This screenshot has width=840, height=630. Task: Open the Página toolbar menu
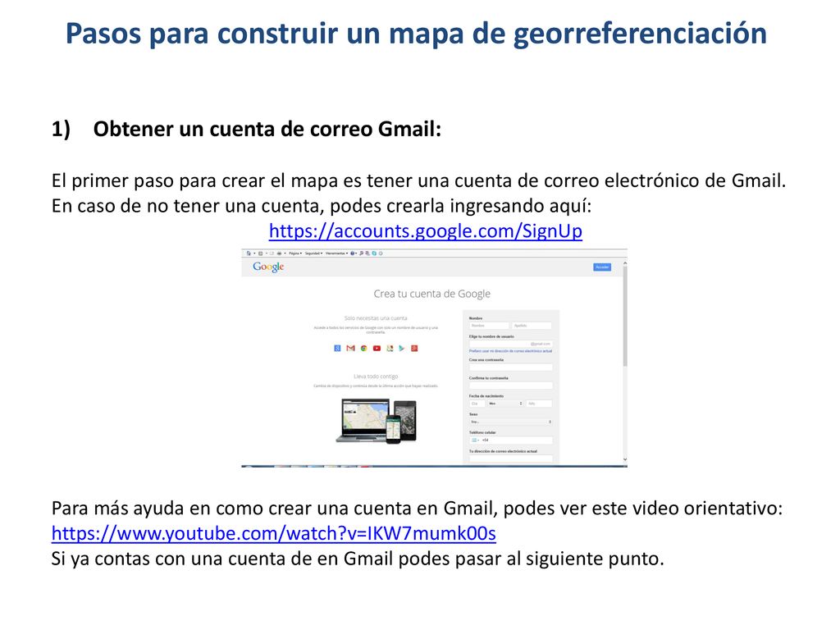pos(295,253)
